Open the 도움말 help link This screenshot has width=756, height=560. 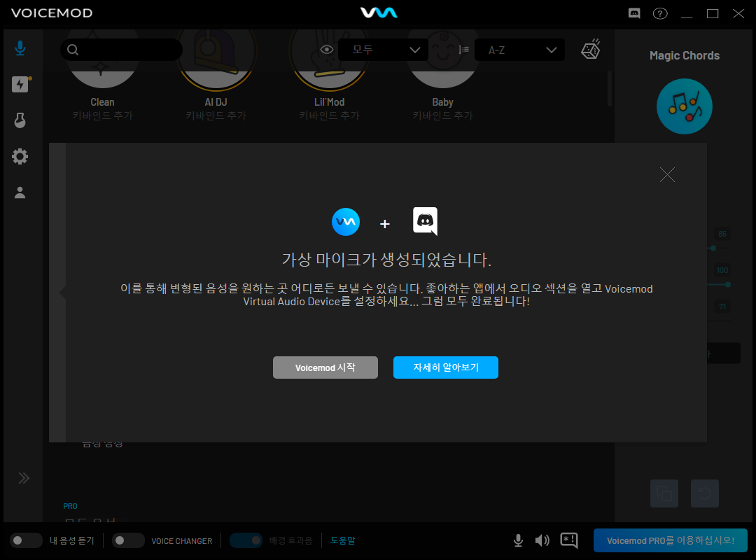pyautogui.click(x=343, y=540)
